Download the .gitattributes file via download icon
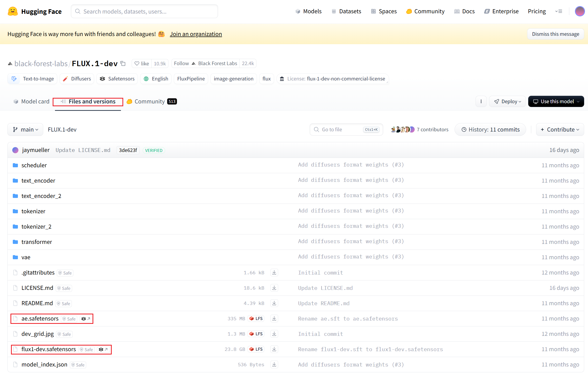Viewport: 588px width, 379px height. 274,273
